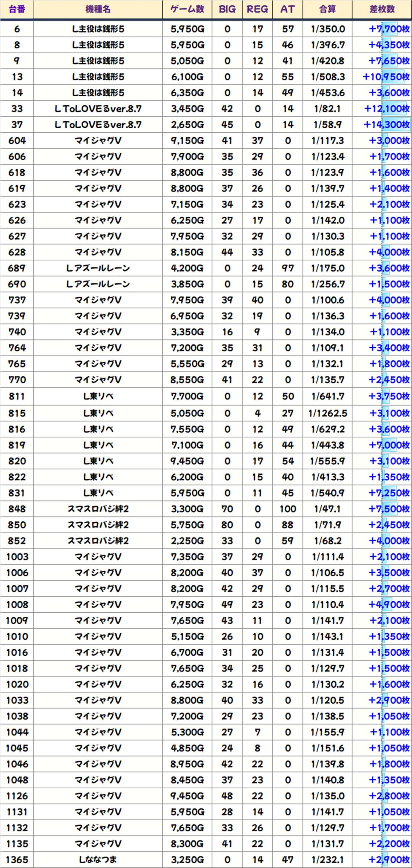Screen dimensions: 412x868
Task: Click the +12,100枚 difference cell
Action: (386, 109)
